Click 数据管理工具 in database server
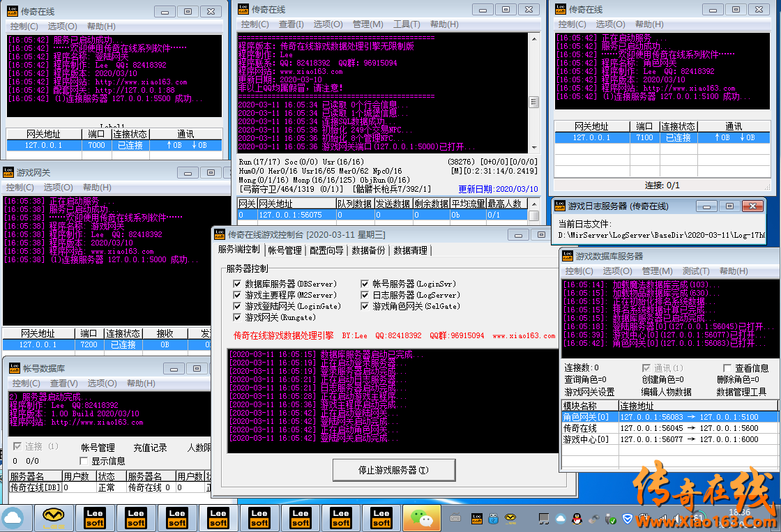 tap(741, 392)
